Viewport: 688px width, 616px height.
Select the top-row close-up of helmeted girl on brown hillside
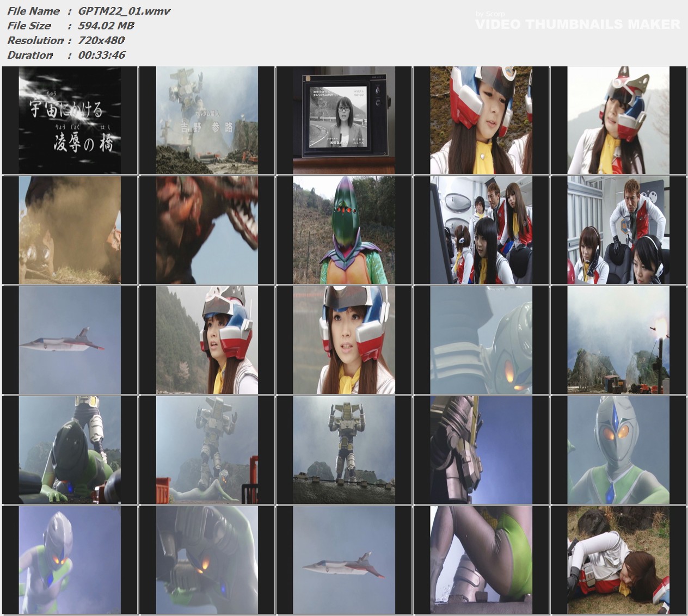pyautogui.click(x=481, y=120)
